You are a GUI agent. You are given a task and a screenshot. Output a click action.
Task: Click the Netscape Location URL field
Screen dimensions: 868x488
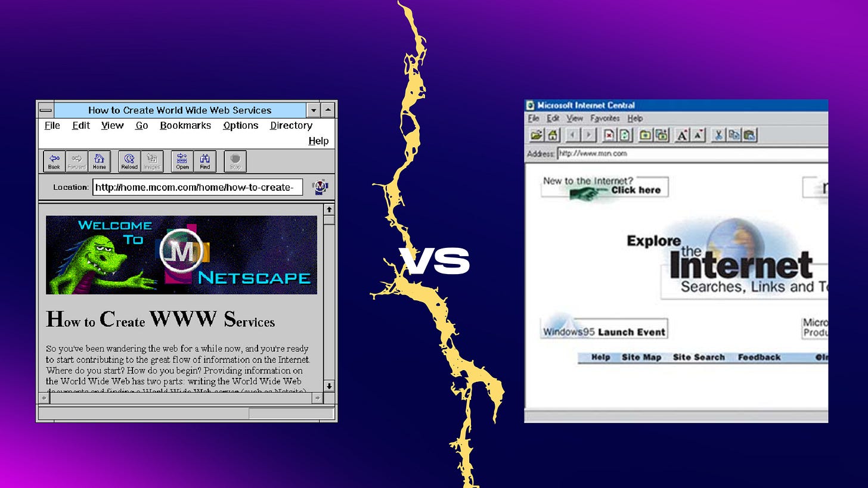[197, 187]
